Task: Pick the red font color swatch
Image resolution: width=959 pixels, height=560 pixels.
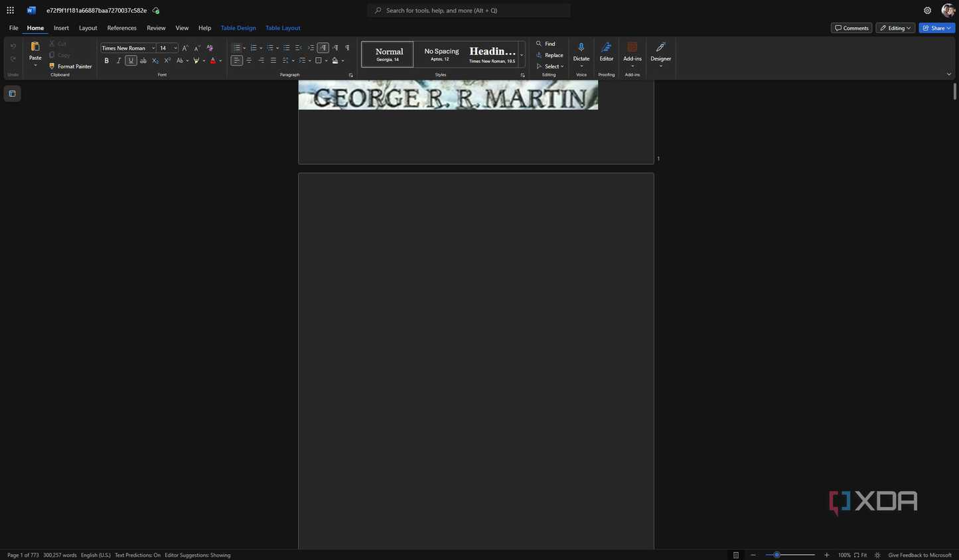Action: [x=212, y=60]
